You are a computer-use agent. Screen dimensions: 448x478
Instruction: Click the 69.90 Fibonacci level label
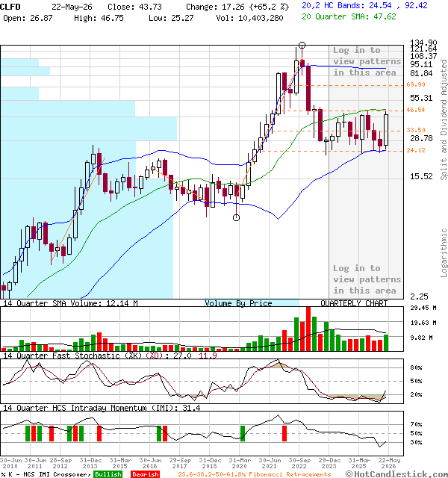[416, 84]
